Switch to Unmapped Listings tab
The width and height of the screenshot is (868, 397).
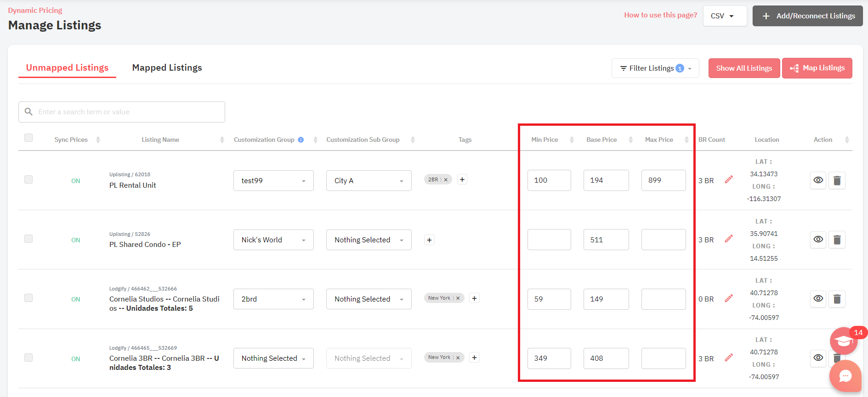click(x=67, y=68)
